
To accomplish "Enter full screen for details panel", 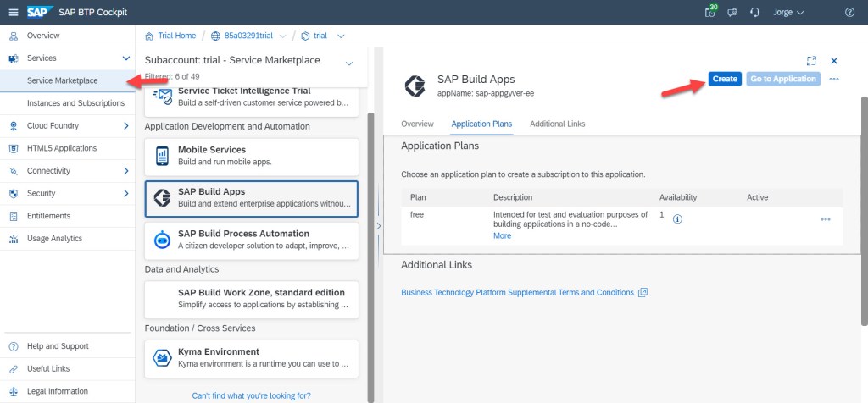I will click(811, 61).
